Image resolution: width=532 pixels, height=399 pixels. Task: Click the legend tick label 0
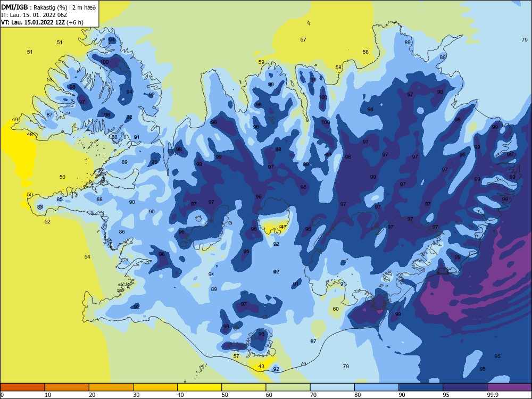pos(2,395)
